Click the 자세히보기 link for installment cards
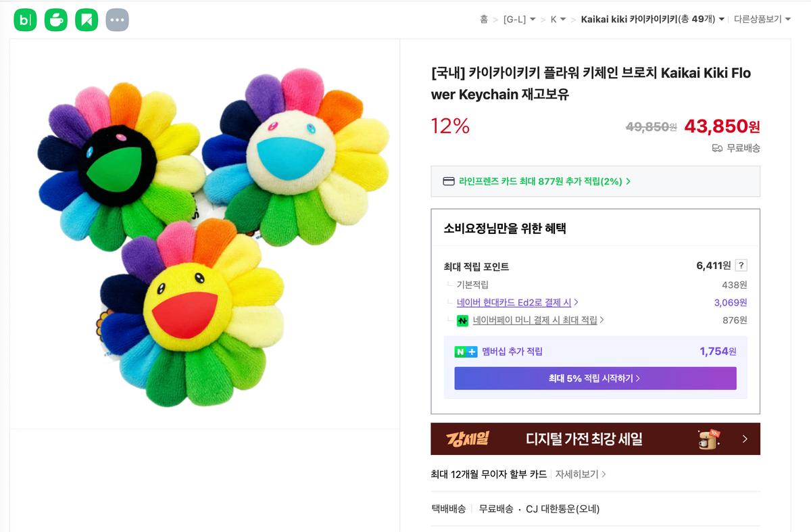 coord(577,474)
